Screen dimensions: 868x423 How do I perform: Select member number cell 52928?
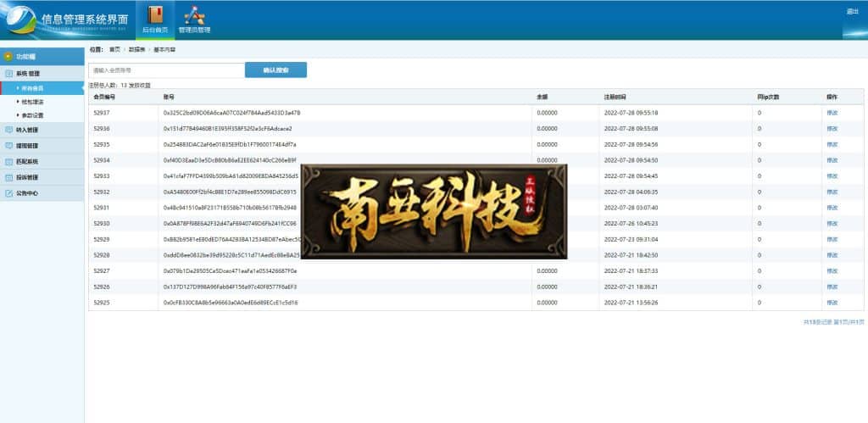click(102, 255)
